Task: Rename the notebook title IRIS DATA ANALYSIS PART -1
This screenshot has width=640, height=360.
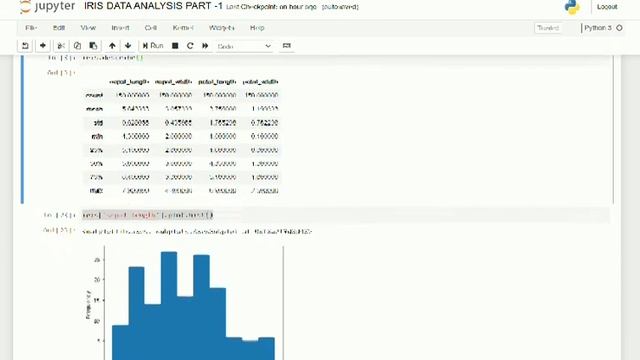Action: coord(153,6)
